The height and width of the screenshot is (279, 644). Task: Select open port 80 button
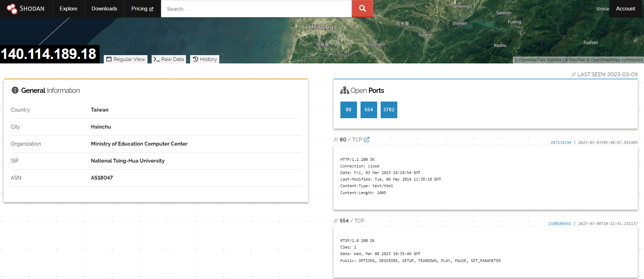pos(349,110)
